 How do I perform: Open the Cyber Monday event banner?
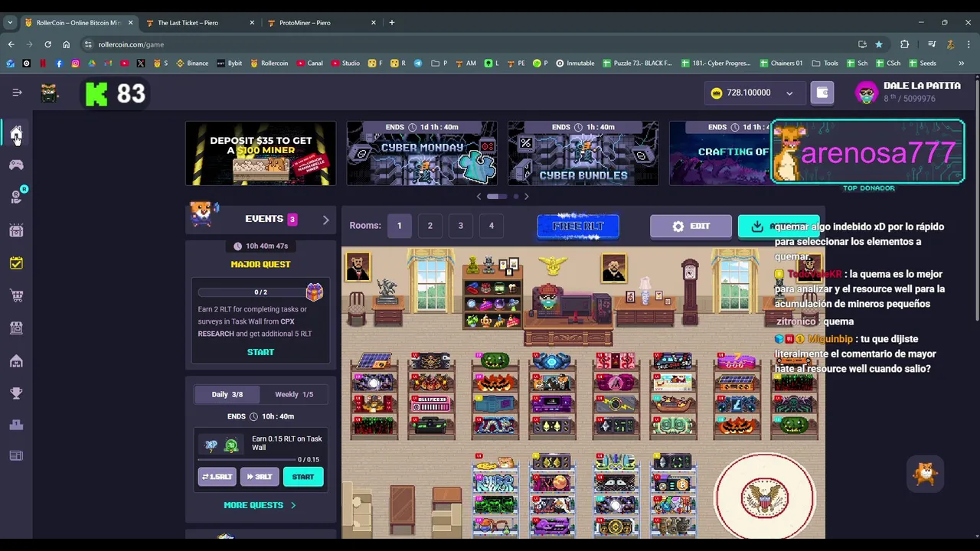tap(422, 153)
